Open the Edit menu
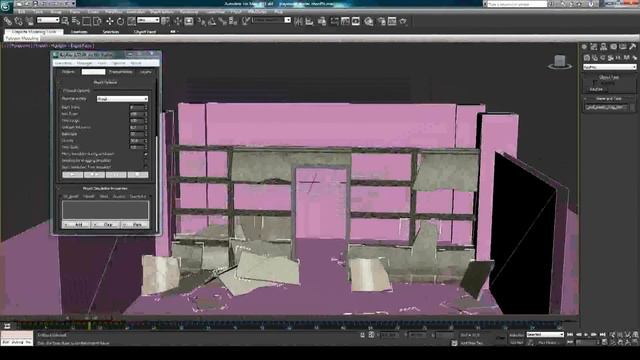 click(21, 12)
